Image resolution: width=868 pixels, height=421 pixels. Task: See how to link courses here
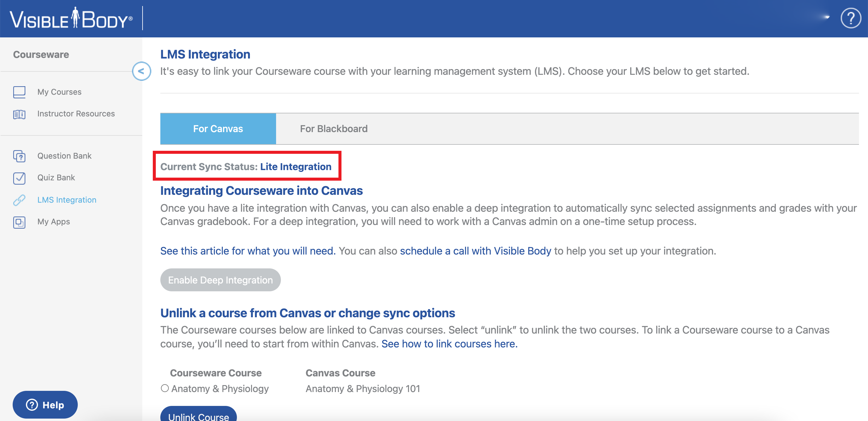point(449,343)
